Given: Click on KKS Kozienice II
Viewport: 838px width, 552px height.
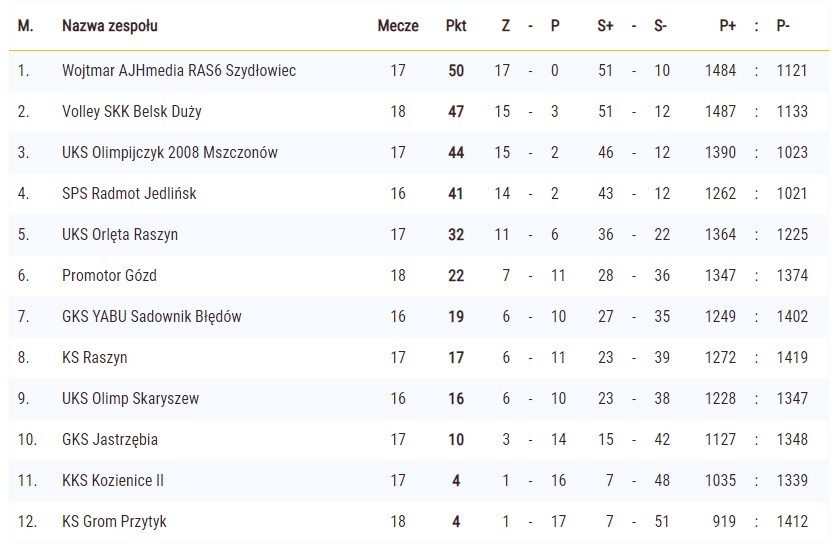Looking at the screenshot, I should [113, 481].
